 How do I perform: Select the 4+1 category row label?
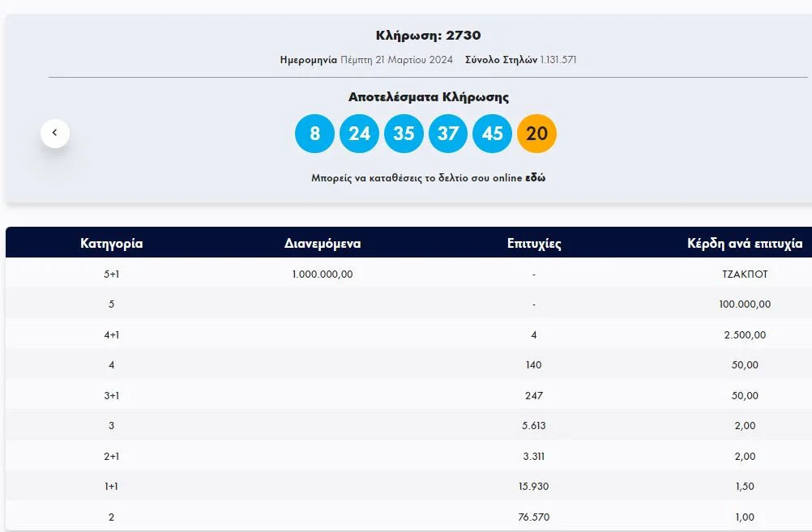pos(112,335)
